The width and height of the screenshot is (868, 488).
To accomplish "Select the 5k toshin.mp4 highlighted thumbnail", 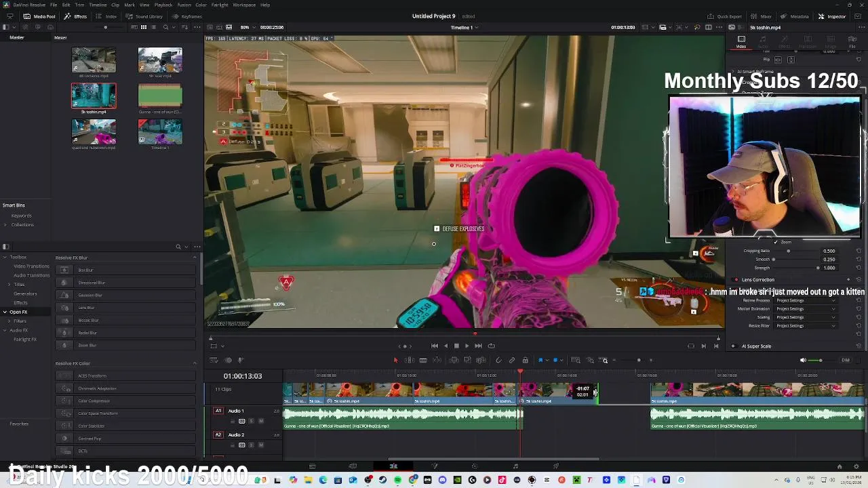I will coord(94,96).
